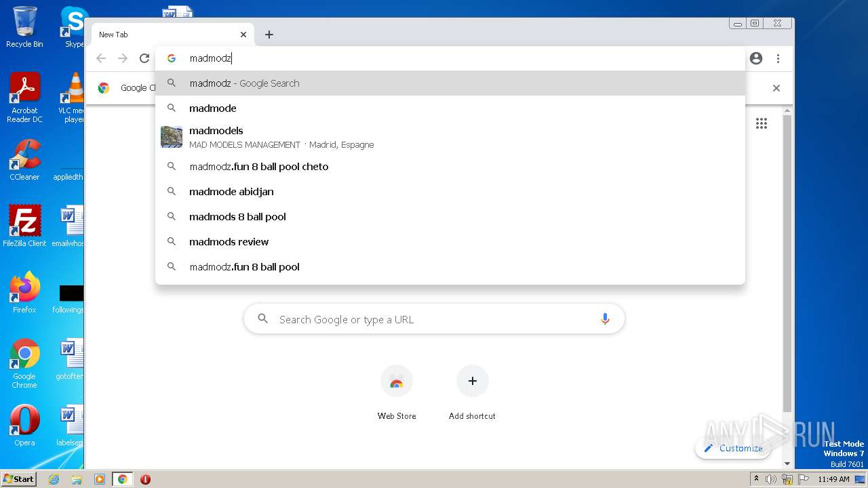Reload the page with the refresh icon
868x488 pixels.
point(144,58)
